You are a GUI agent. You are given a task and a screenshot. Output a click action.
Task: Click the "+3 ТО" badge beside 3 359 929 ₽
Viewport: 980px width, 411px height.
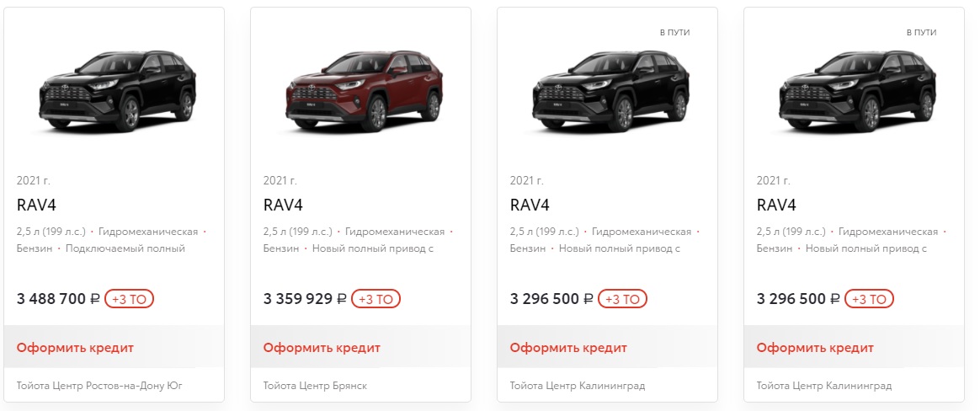[x=376, y=298]
